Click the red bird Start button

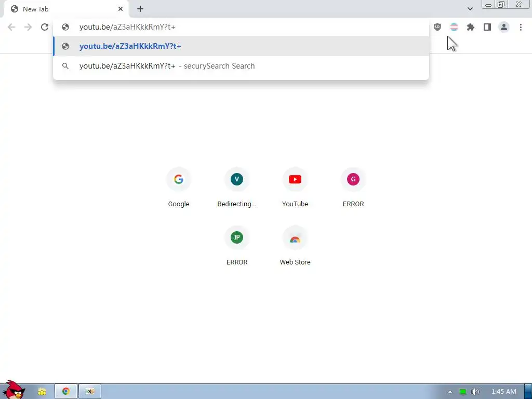point(13,390)
